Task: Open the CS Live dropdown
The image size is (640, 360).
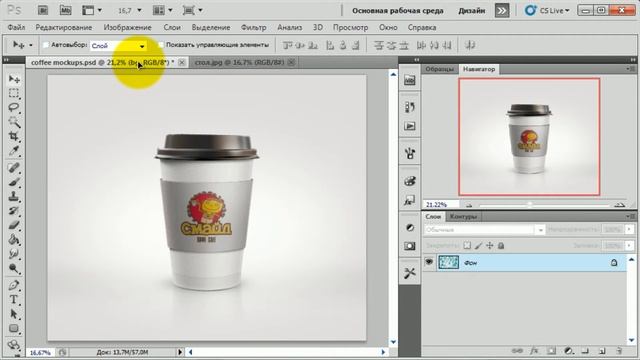Action: (x=548, y=11)
